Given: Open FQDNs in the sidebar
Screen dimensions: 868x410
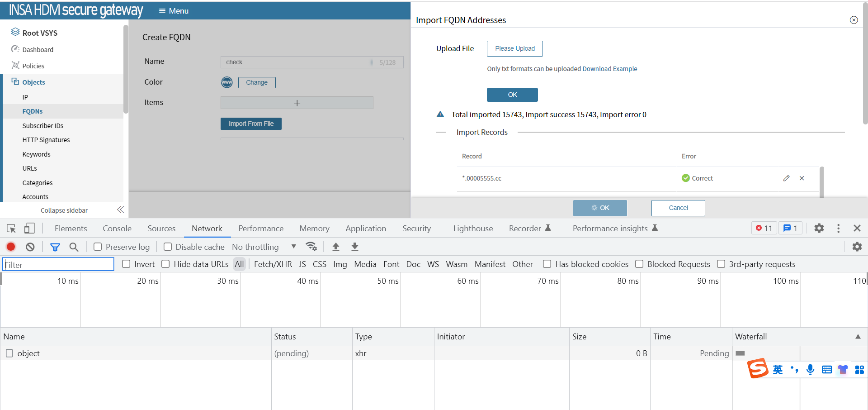Looking at the screenshot, I should [33, 111].
